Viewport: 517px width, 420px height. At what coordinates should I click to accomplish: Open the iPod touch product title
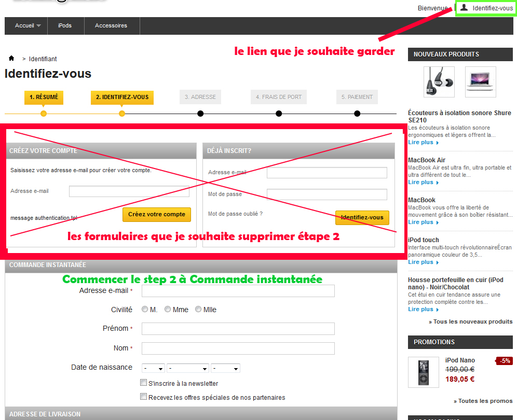tap(424, 240)
